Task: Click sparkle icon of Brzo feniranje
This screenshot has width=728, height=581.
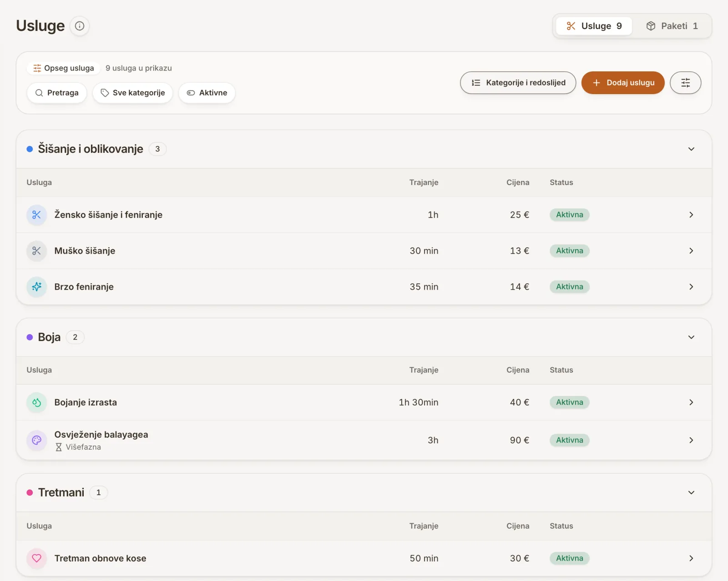Action: [x=37, y=287]
